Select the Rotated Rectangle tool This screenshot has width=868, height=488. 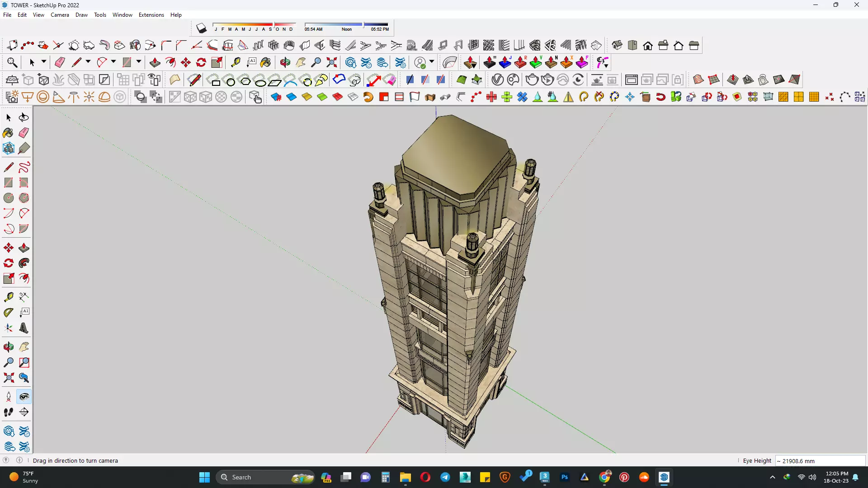pyautogui.click(x=24, y=183)
